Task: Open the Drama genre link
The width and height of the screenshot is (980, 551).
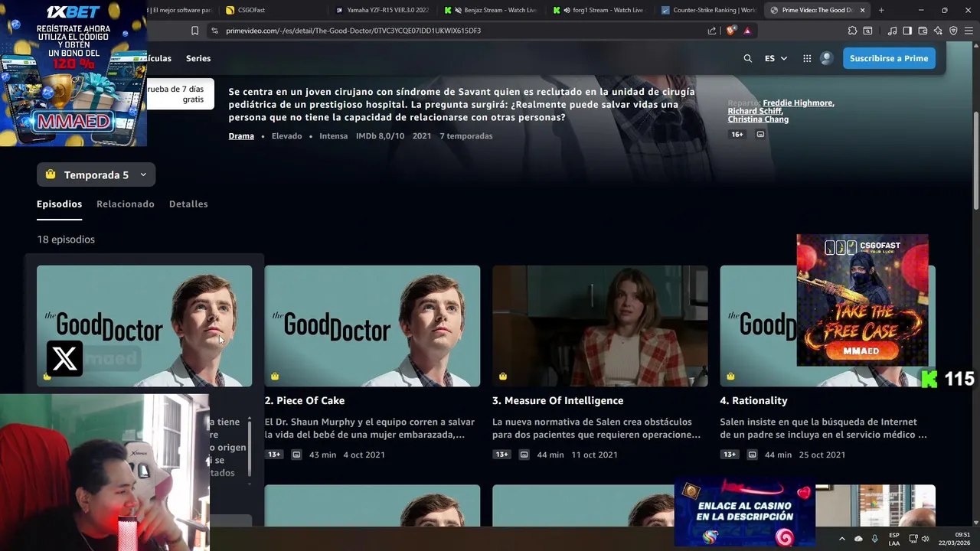Action: tap(241, 136)
